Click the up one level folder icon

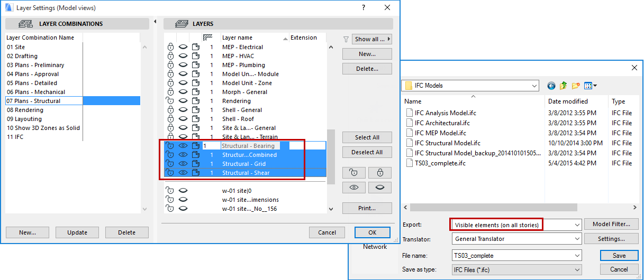tap(563, 86)
